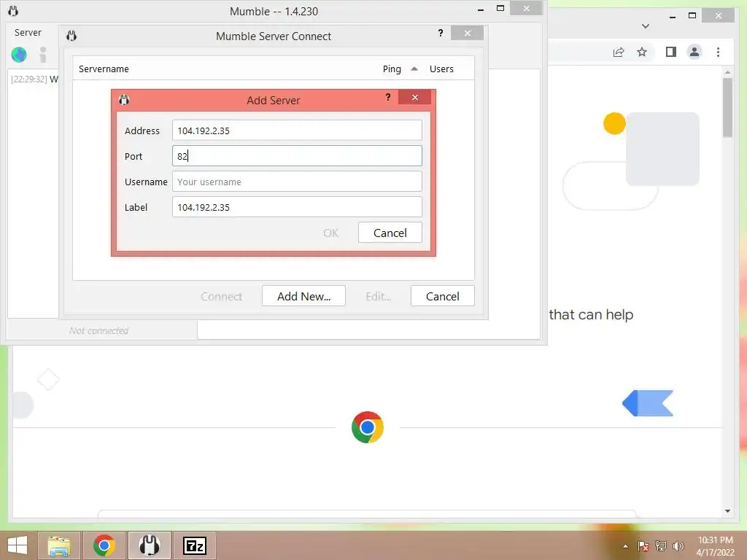Show hidden system tray icons
The width and height of the screenshot is (747, 560).
(625, 546)
